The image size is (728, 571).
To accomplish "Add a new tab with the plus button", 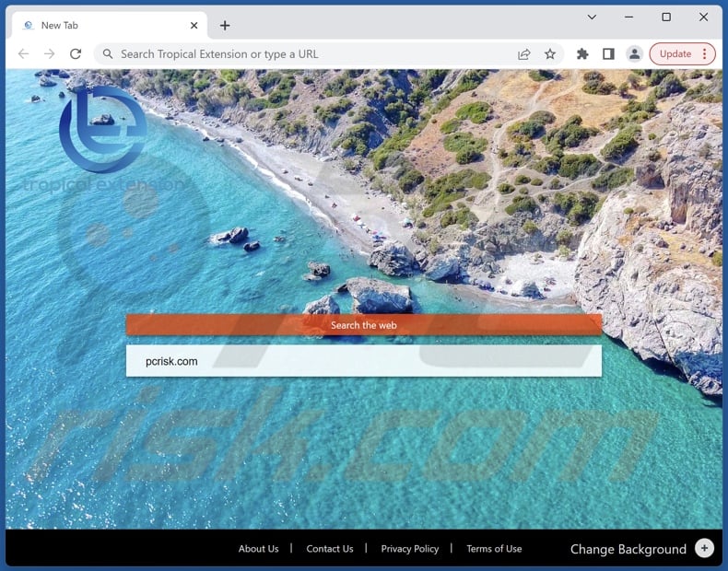I will click(225, 26).
